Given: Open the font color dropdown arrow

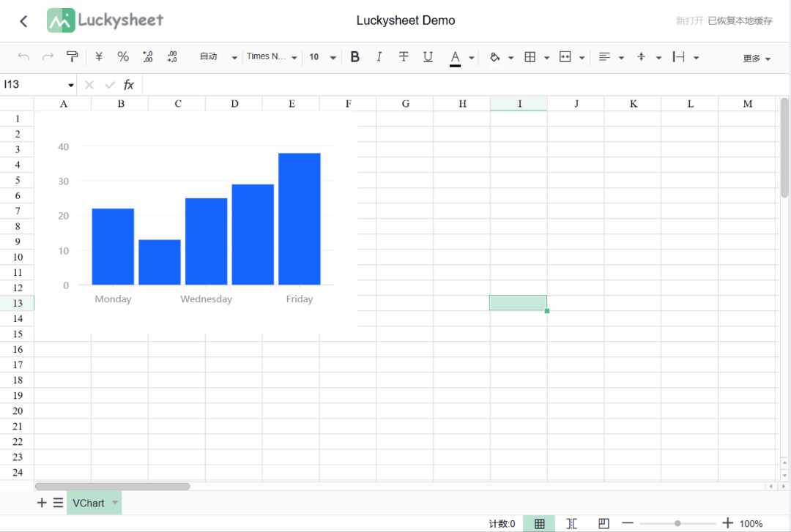Looking at the screenshot, I should pos(471,58).
